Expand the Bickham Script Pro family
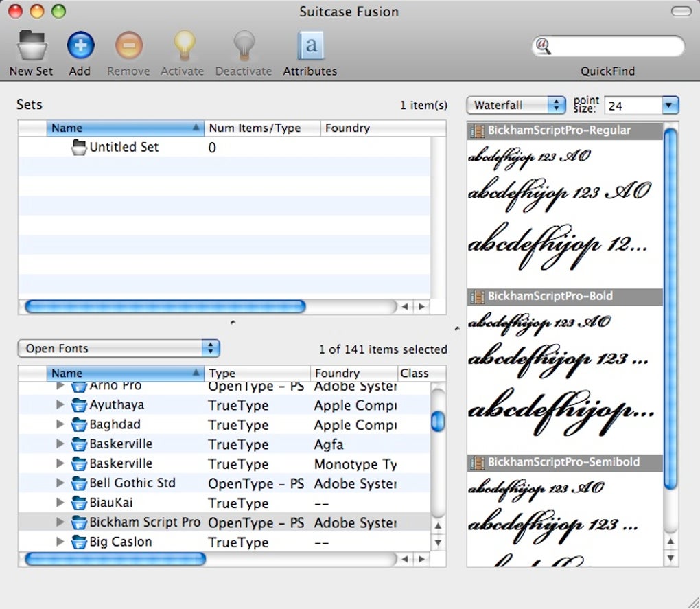Screen dimensions: 700x609 [x=60, y=522]
